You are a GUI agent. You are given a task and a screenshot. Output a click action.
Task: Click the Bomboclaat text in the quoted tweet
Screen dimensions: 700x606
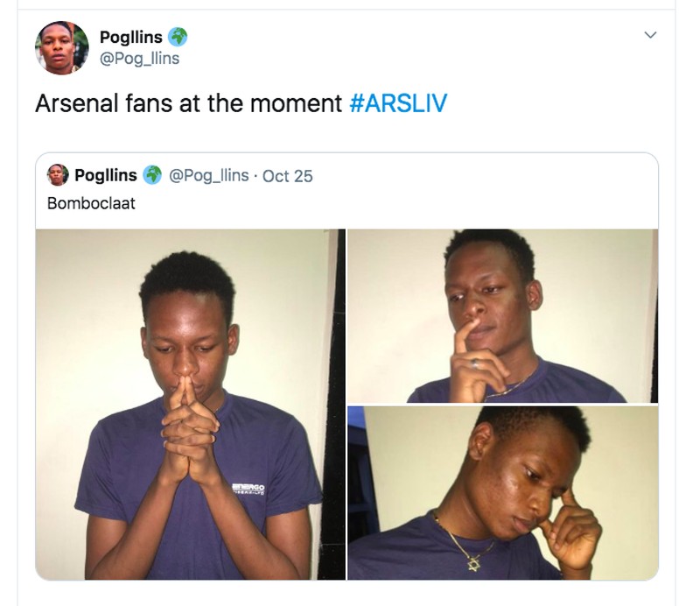(91, 204)
